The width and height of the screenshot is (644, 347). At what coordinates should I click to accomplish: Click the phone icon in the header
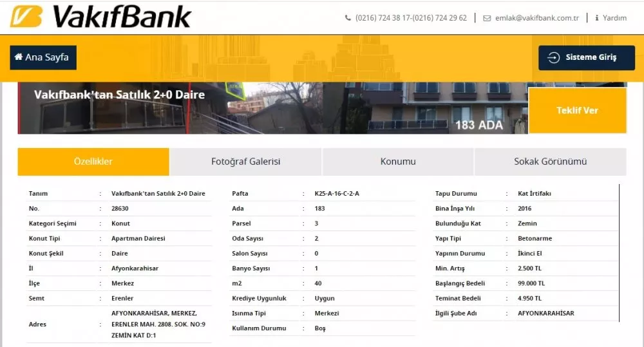tap(348, 18)
